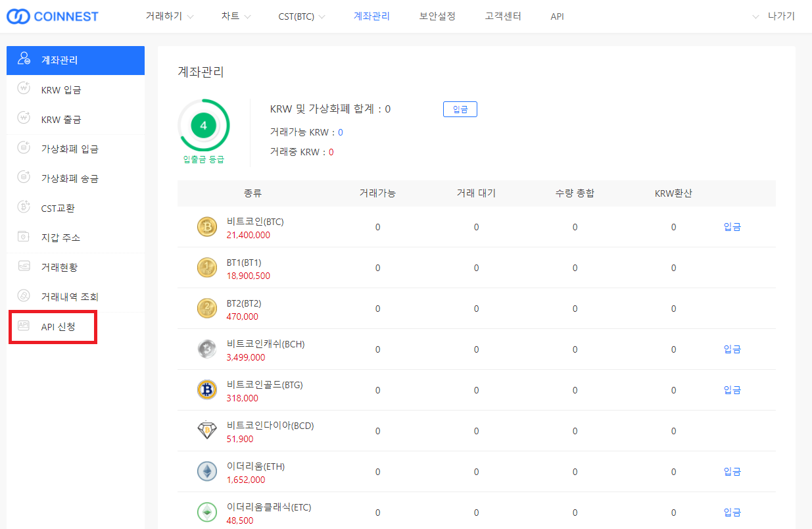Screen dimensions: 812x529
Task: Select KRW 출금 in the sidebar
Action: [x=76, y=119]
